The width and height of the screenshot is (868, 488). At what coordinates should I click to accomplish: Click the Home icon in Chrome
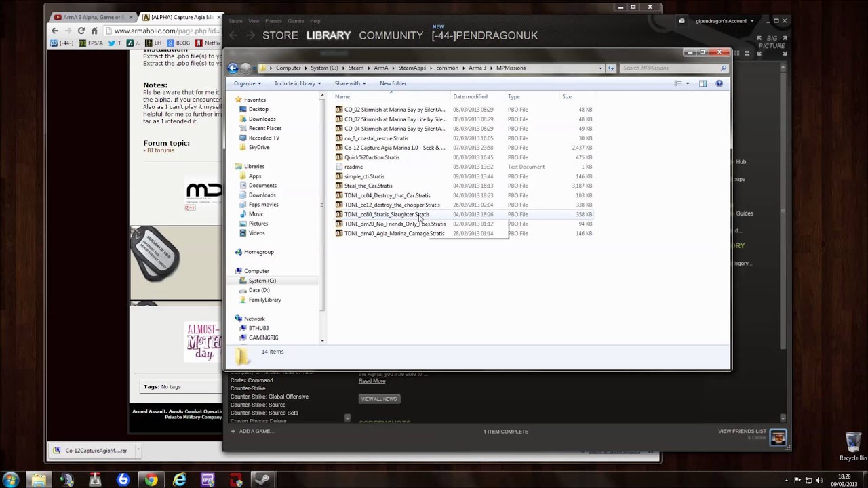(94, 30)
